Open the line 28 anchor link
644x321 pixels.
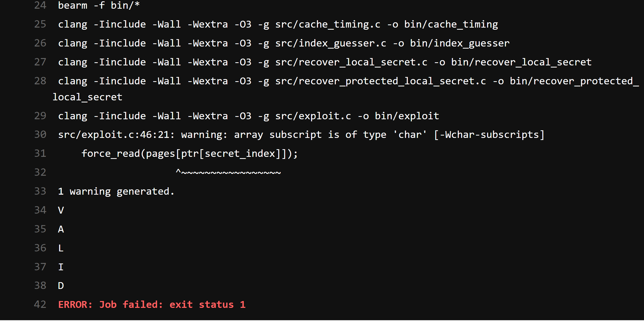[x=40, y=81]
